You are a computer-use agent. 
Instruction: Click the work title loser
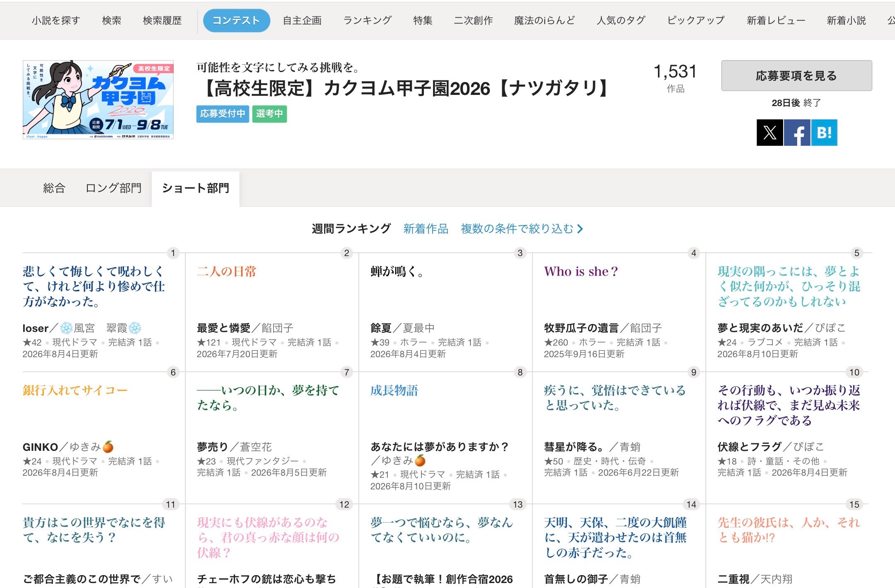click(36, 328)
